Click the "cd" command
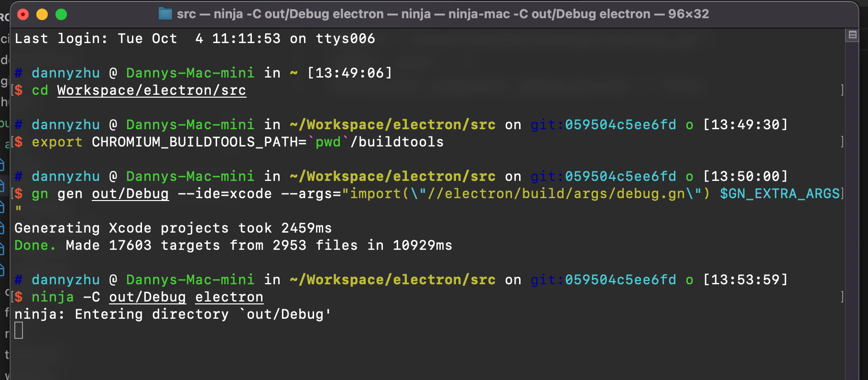This screenshot has width=868, height=380. coord(40,90)
